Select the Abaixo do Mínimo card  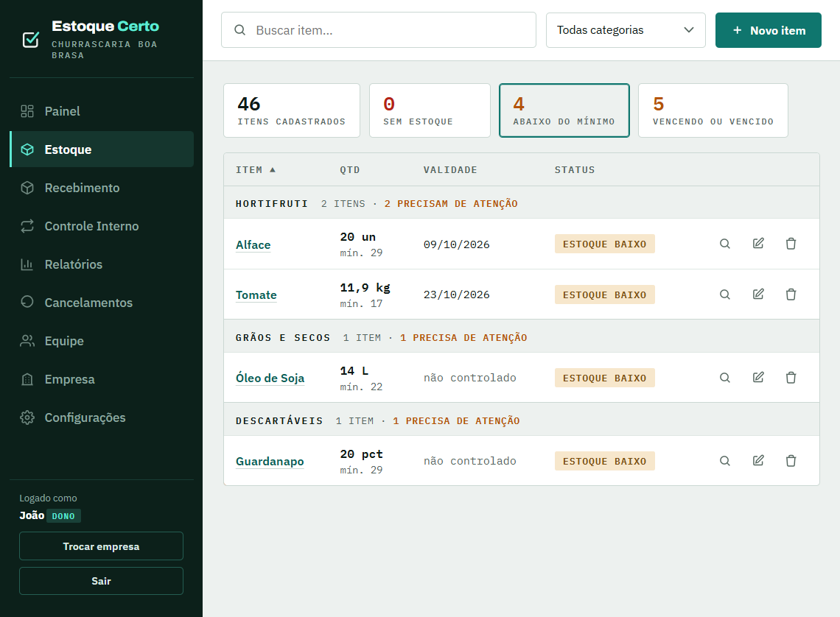pos(564,110)
